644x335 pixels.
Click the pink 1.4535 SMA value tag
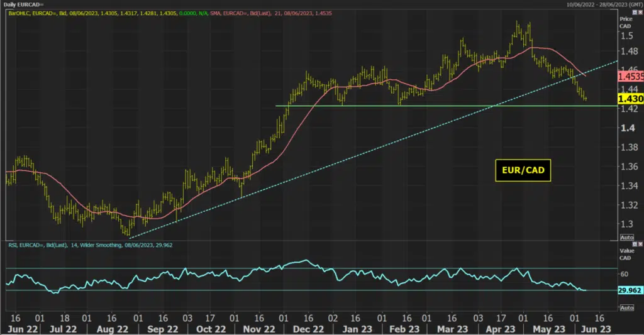pyautogui.click(x=630, y=77)
